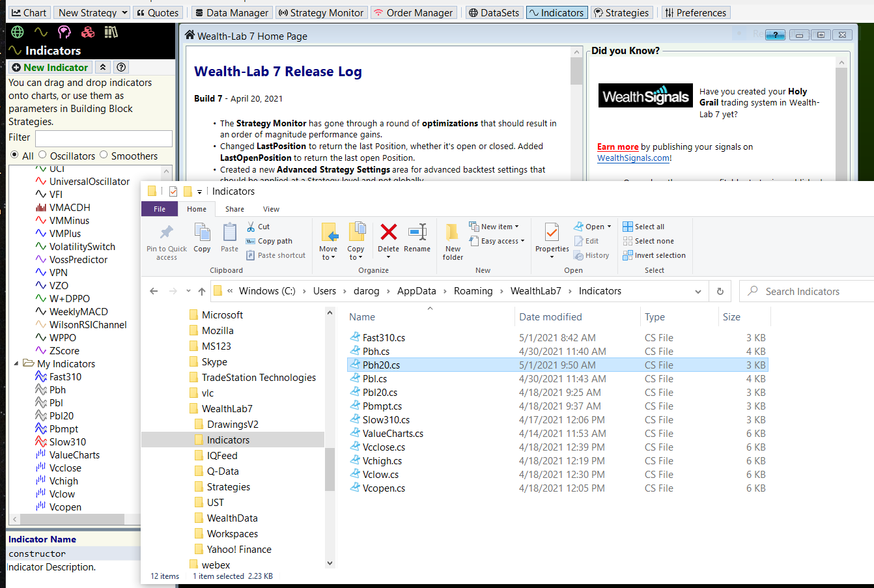Create a New Indicator
This screenshot has height=588, width=874.
click(x=50, y=67)
